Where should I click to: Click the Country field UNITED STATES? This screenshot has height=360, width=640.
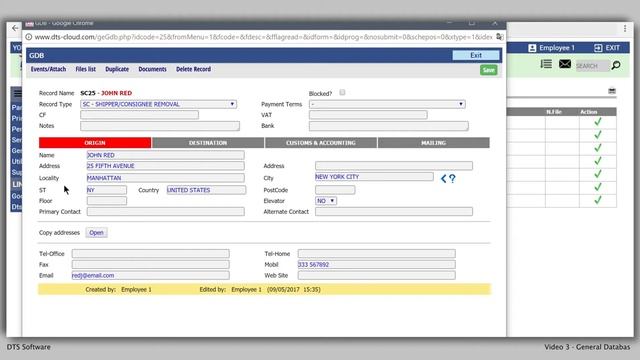[206, 190]
